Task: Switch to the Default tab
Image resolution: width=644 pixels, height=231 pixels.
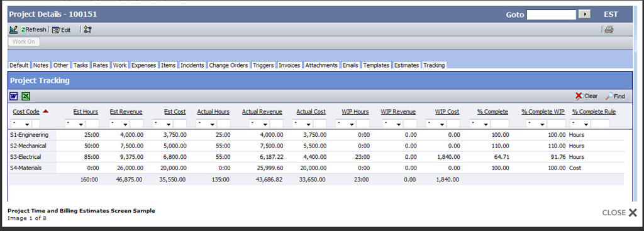Action: [19, 65]
